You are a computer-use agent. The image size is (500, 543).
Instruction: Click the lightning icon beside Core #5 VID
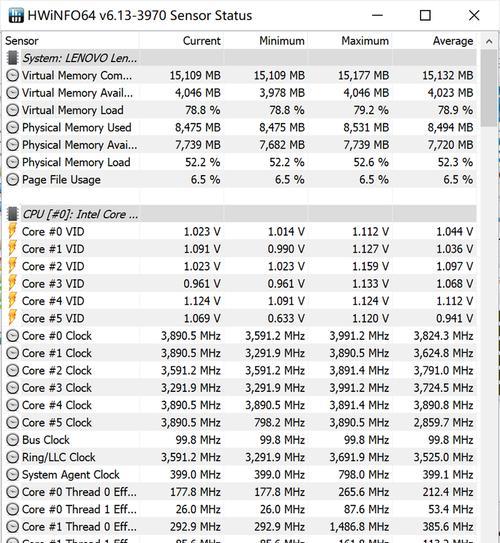(x=12, y=318)
